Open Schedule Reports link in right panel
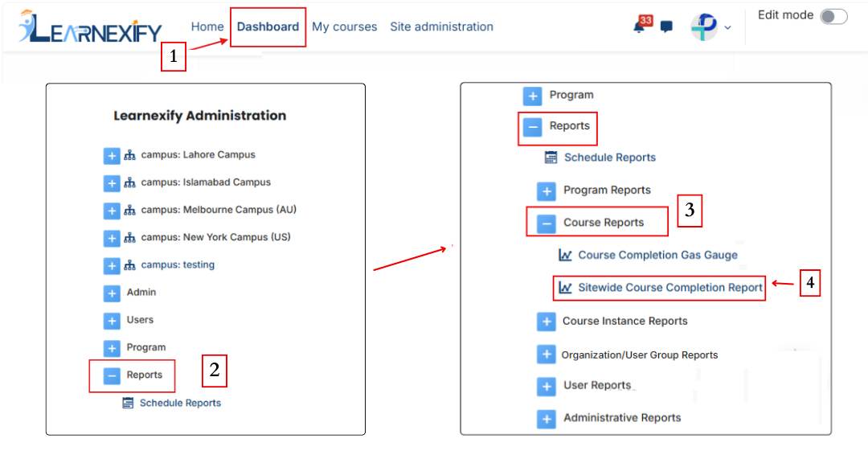This screenshot has height=455, width=868. pyautogui.click(x=609, y=158)
